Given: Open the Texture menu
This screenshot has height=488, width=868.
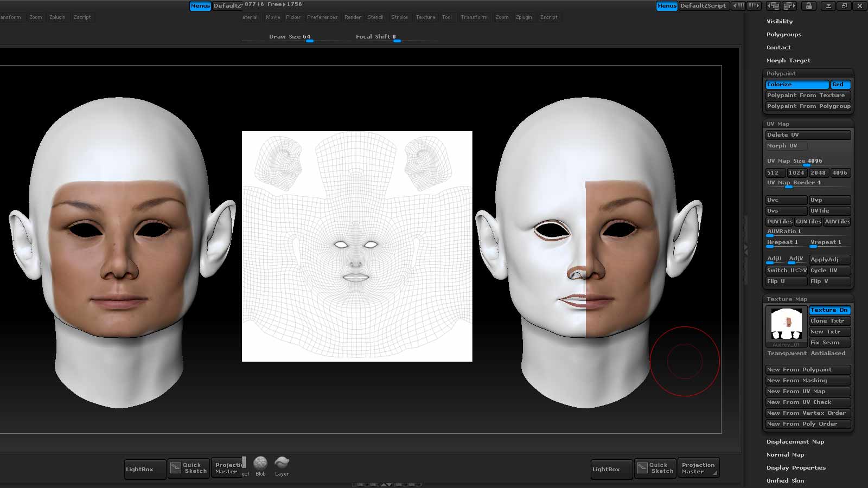Looking at the screenshot, I should (425, 17).
